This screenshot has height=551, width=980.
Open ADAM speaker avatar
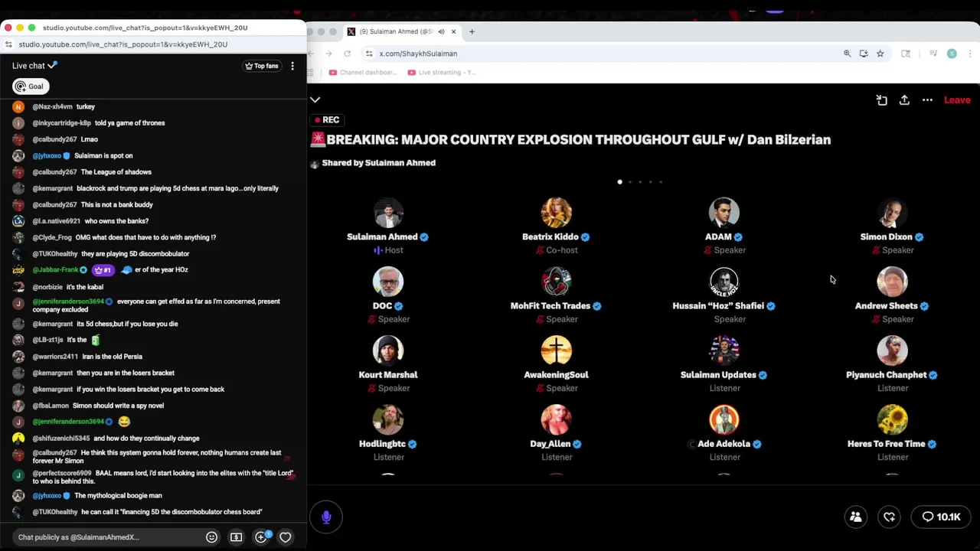click(x=724, y=214)
